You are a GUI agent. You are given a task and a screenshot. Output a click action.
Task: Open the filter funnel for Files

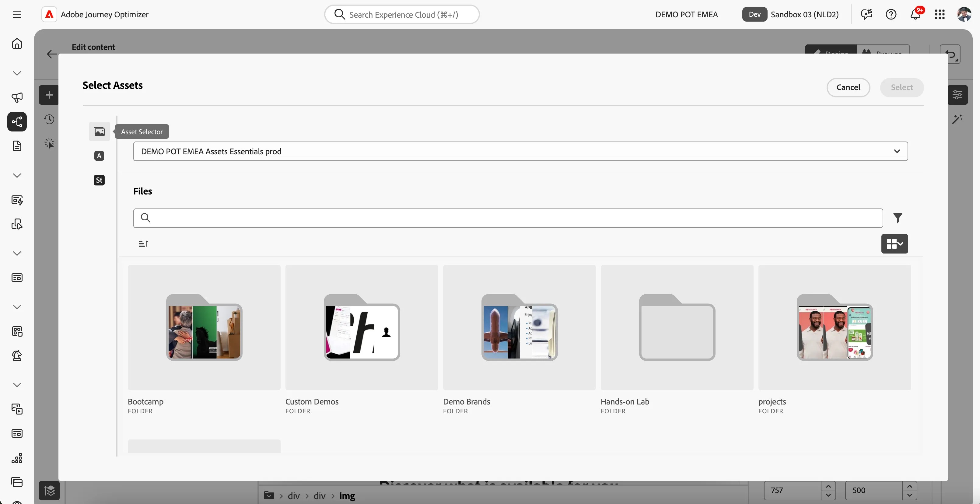coord(898,218)
